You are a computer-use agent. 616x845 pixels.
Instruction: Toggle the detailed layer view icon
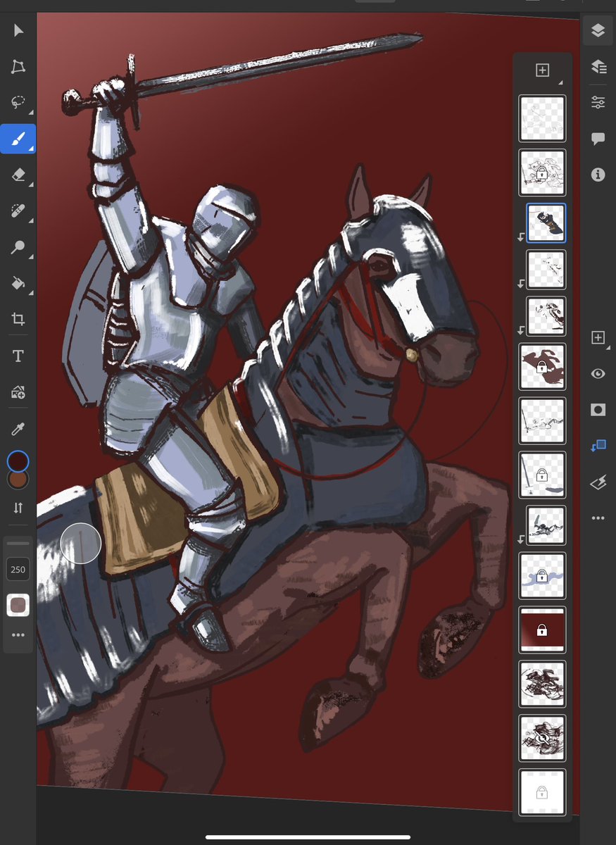coord(598,67)
